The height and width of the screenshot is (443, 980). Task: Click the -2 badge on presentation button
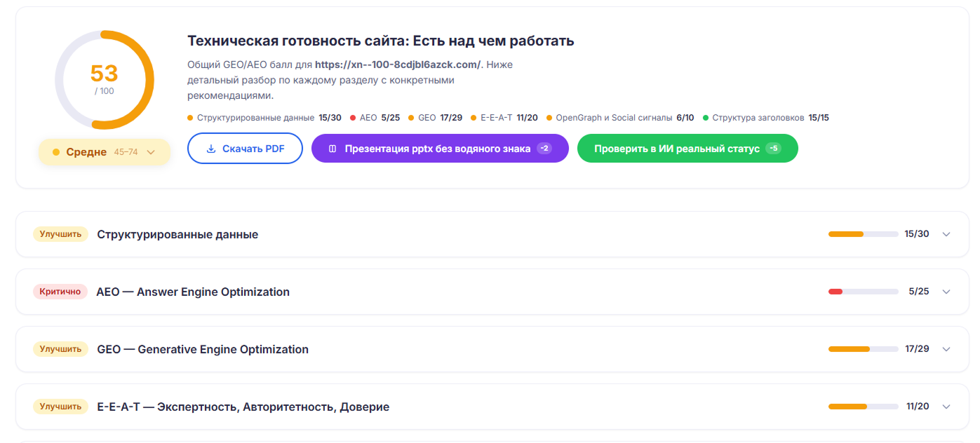544,149
